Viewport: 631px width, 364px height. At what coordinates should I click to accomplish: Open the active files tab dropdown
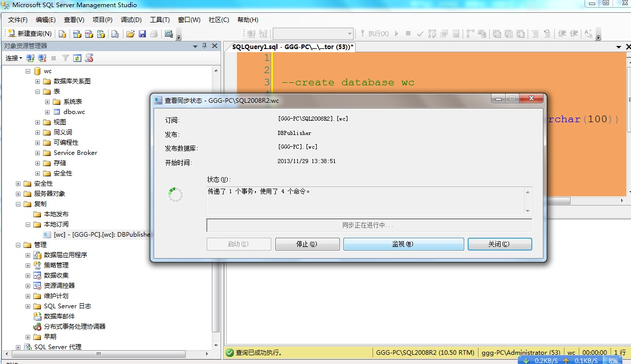click(x=619, y=47)
